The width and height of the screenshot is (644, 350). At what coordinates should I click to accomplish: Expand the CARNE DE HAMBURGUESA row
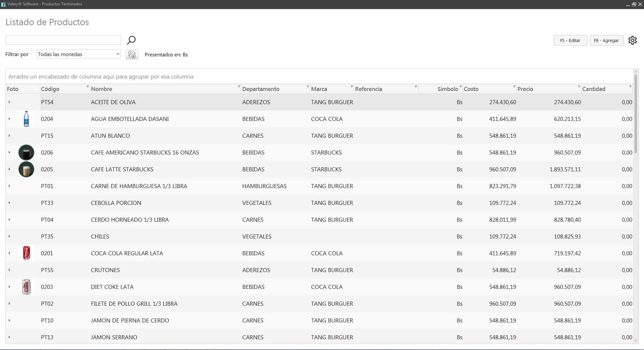[9, 186]
